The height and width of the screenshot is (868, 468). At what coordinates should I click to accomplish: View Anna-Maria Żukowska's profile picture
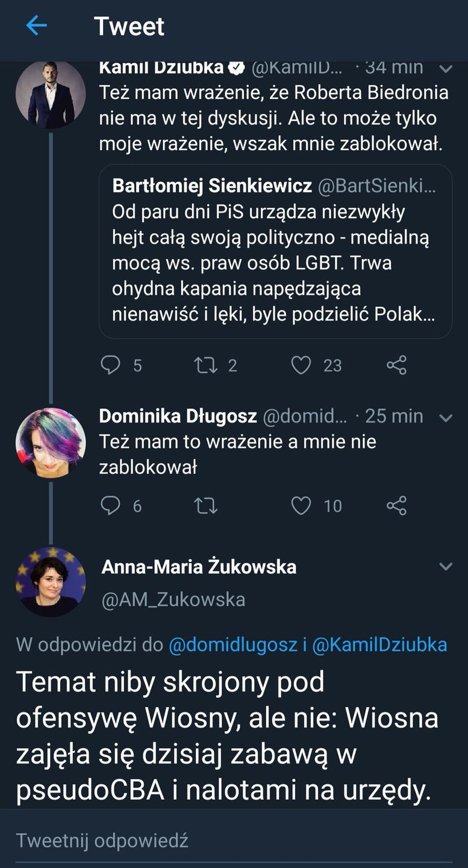pos(51,582)
